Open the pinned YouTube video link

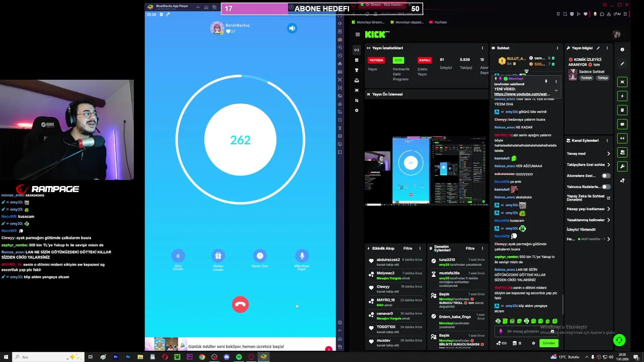coord(522,94)
